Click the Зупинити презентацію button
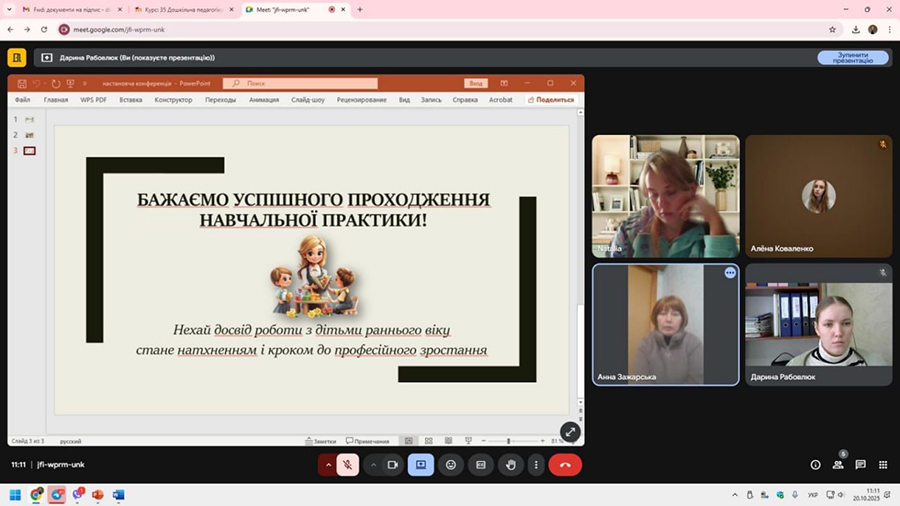This screenshot has height=506, width=900. point(852,57)
